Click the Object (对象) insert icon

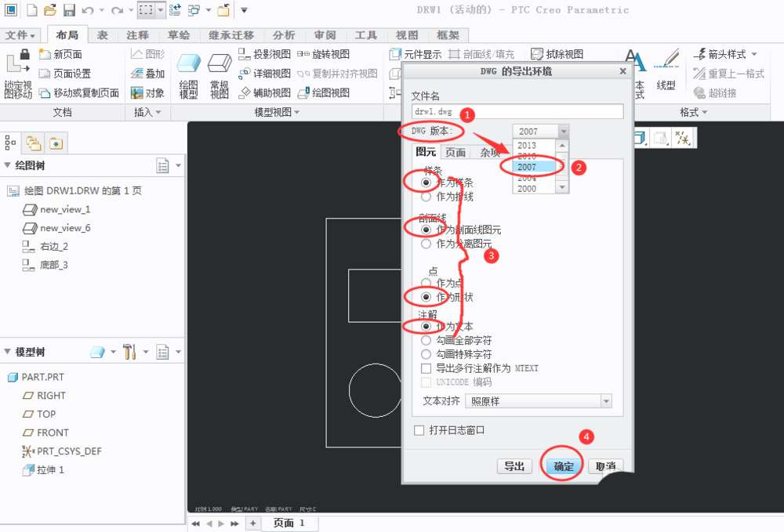(137, 93)
